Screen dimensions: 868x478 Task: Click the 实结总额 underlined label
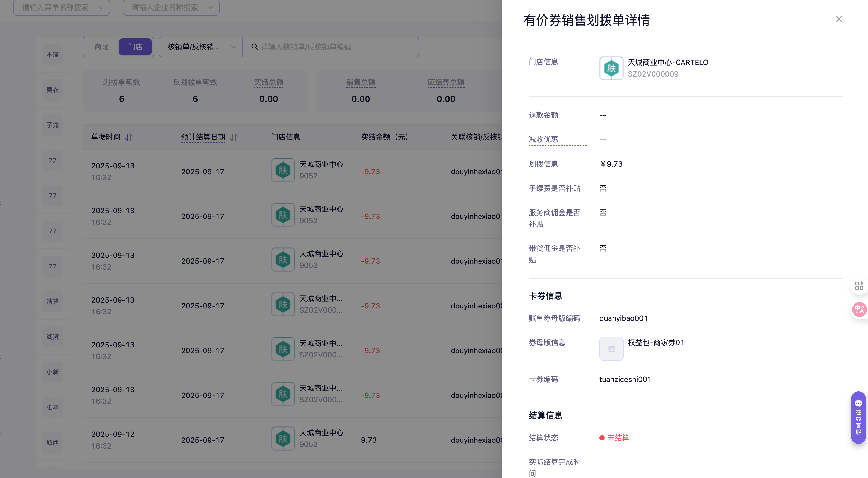268,82
